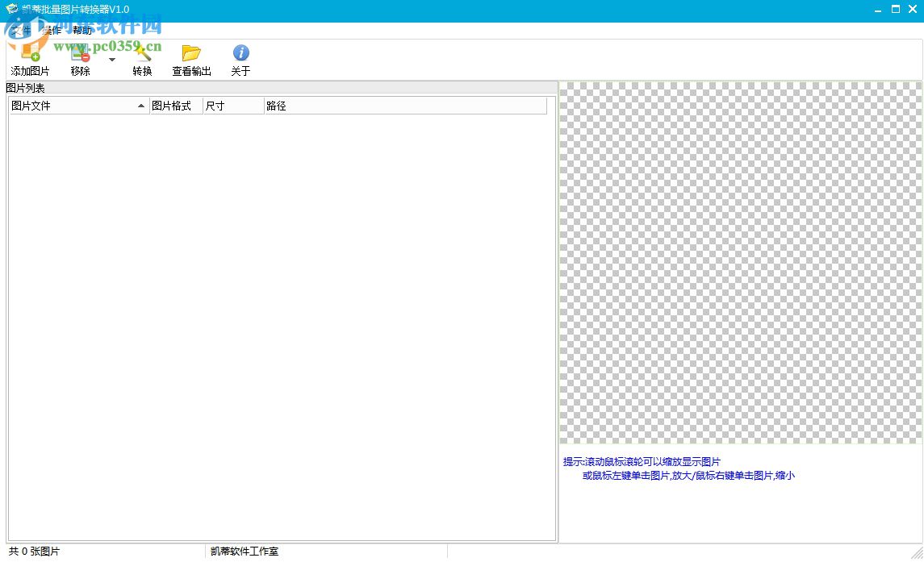Click the checkerboard image preview area
924x562 pixels.
740,263
